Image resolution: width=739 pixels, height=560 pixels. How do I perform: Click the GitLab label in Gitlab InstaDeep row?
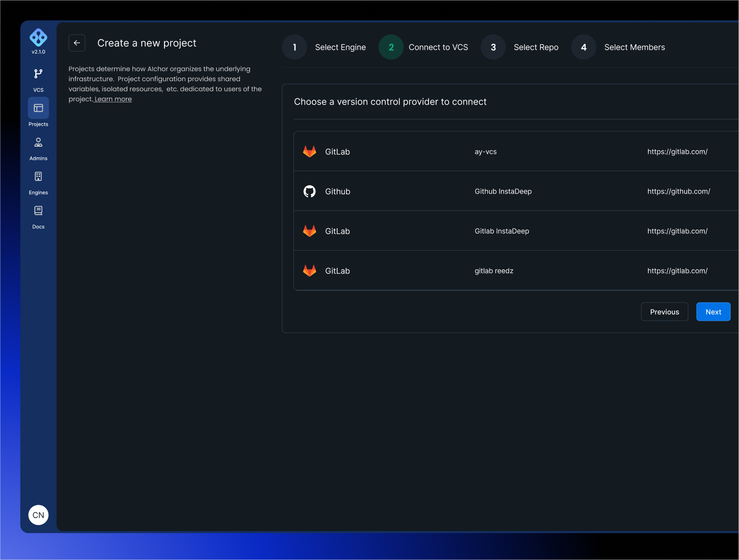point(338,231)
